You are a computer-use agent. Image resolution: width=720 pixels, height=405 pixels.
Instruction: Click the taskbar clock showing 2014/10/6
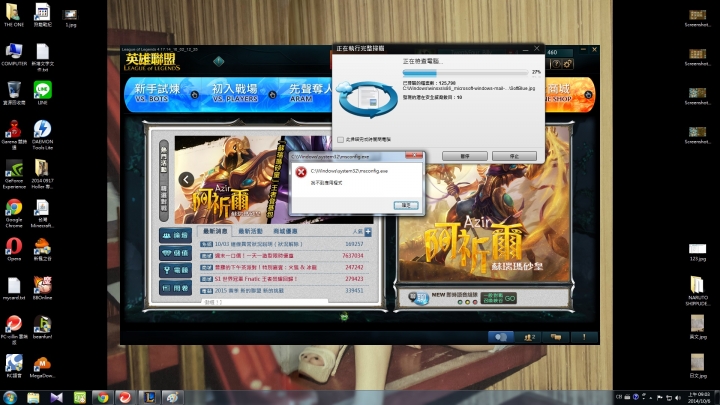[698, 397]
